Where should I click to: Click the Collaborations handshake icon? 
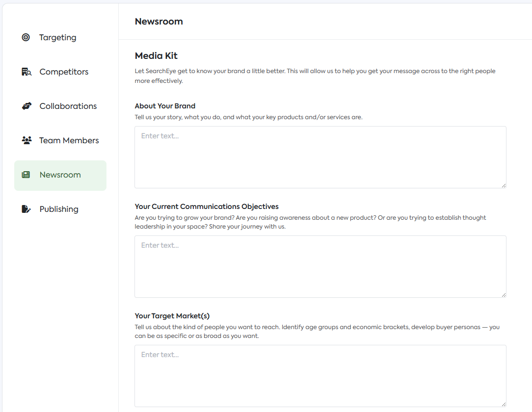[27, 106]
